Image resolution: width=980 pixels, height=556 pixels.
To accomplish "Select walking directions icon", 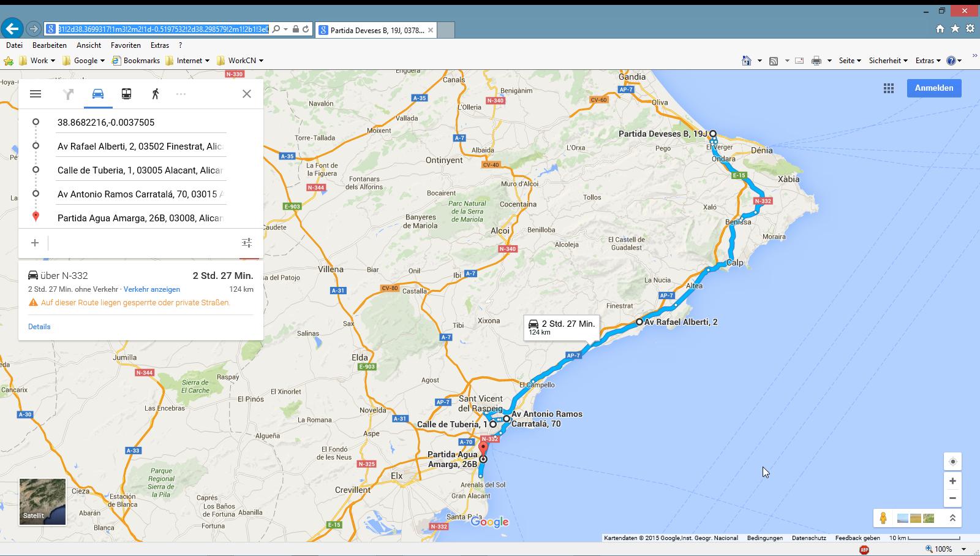I will tap(156, 94).
